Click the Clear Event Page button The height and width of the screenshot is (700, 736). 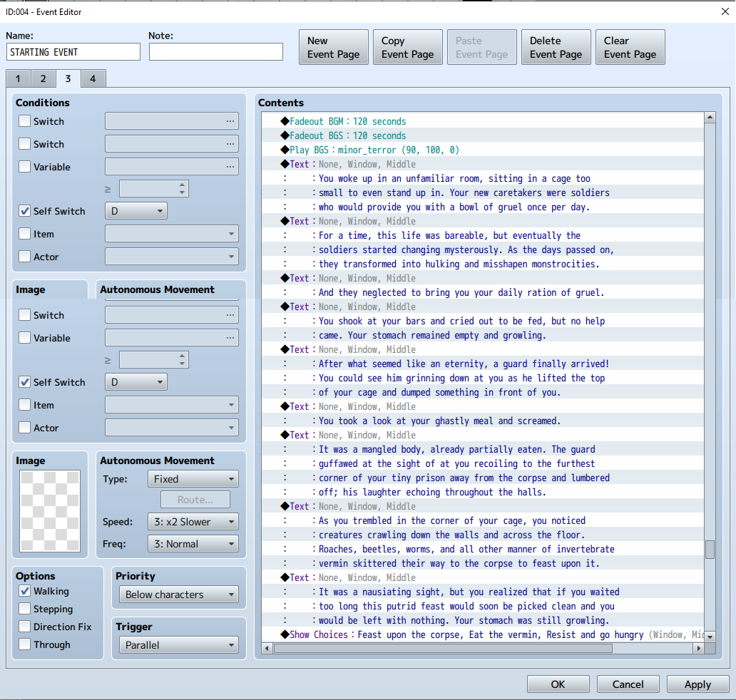(x=630, y=47)
